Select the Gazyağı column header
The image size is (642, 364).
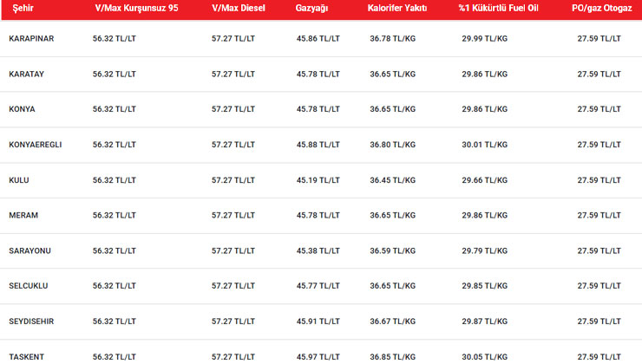312,8
